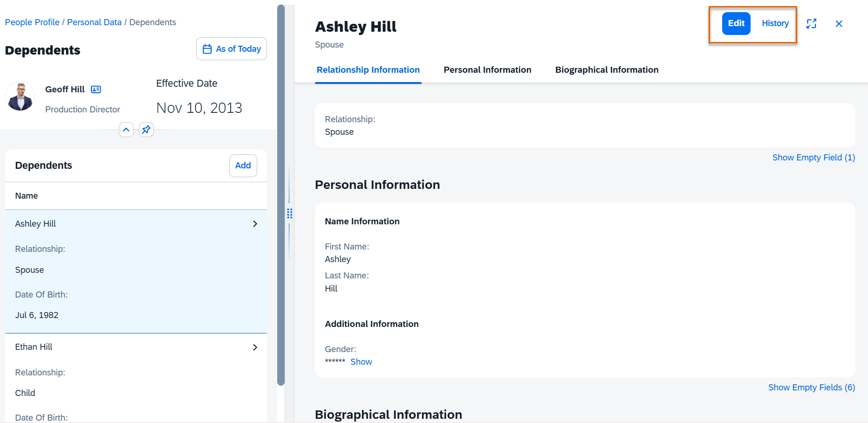The width and height of the screenshot is (868, 423).
Task: Expand Ashley Hill row chevron
Action: tap(255, 224)
